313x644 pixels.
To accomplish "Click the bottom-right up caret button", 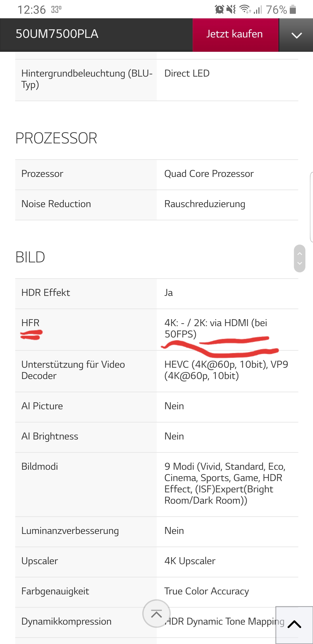I will point(294,625).
